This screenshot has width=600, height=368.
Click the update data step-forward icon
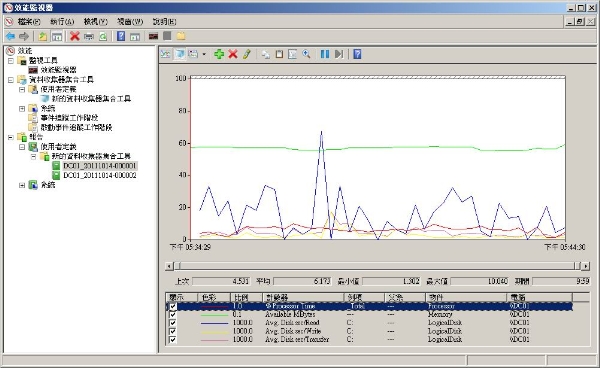click(339, 54)
